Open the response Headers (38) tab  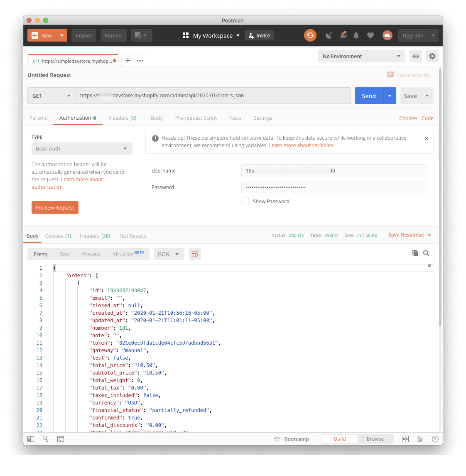pyautogui.click(x=95, y=236)
